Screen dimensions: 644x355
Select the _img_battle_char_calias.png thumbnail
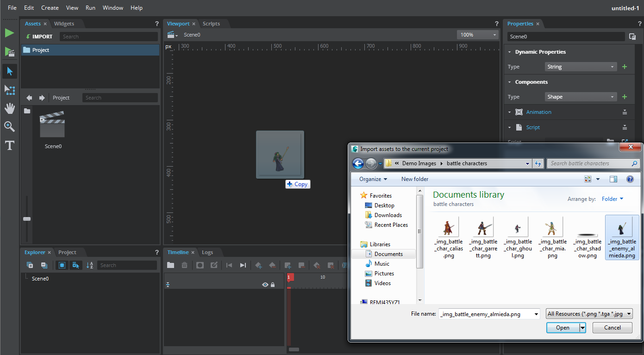[448, 227]
